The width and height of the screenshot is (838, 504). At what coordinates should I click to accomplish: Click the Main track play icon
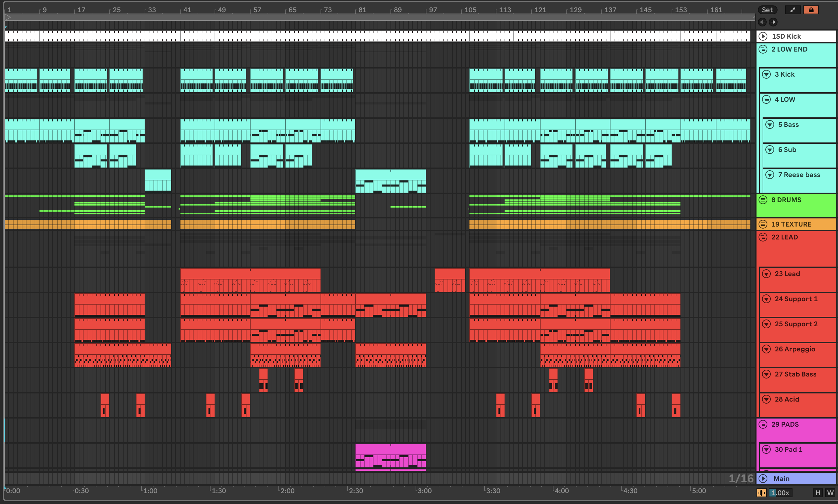[763, 479]
